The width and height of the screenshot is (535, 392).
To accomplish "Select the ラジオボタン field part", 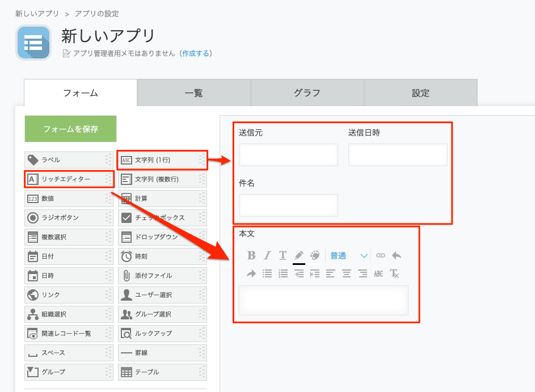I will pyautogui.click(x=69, y=218).
